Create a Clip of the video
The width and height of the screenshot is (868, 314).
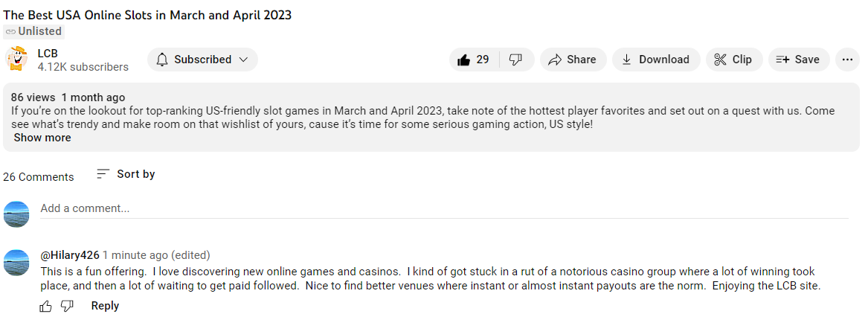click(734, 60)
